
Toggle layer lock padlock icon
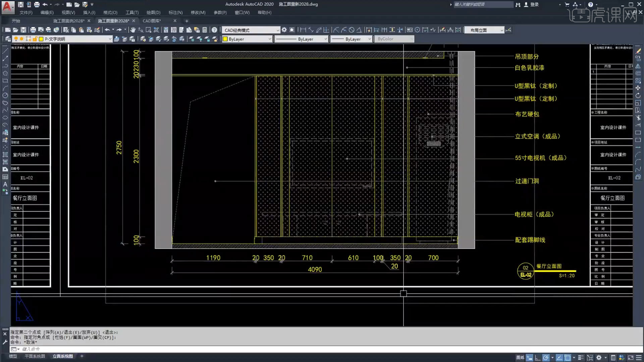(35, 39)
